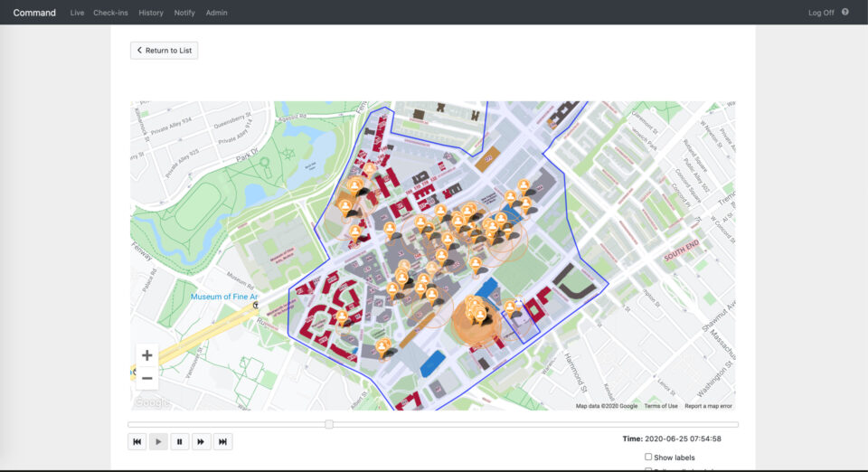Open the Notify section
Viewport: 868px width, 472px height.
coord(184,13)
